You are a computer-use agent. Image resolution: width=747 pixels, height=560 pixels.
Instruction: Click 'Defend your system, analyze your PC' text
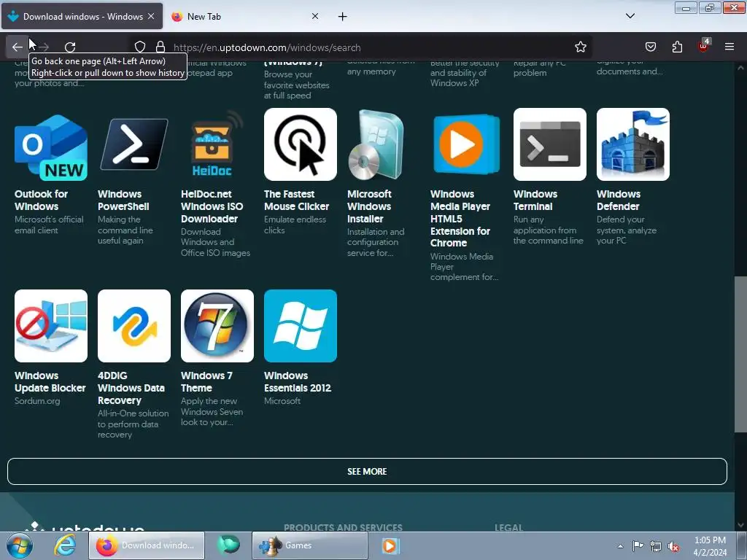pyautogui.click(x=627, y=230)
